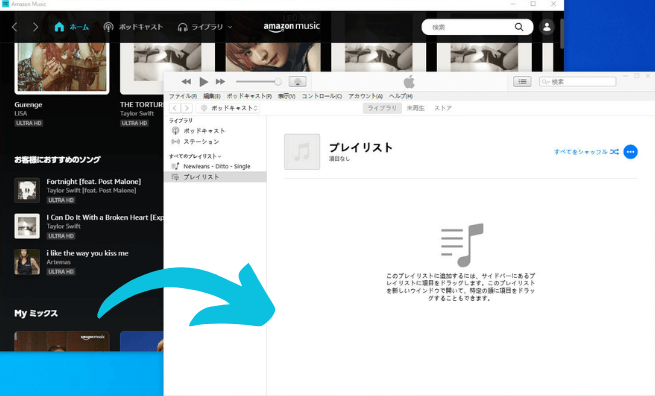
Task: Select the Gurenge song title
Action: pos(28,104)
